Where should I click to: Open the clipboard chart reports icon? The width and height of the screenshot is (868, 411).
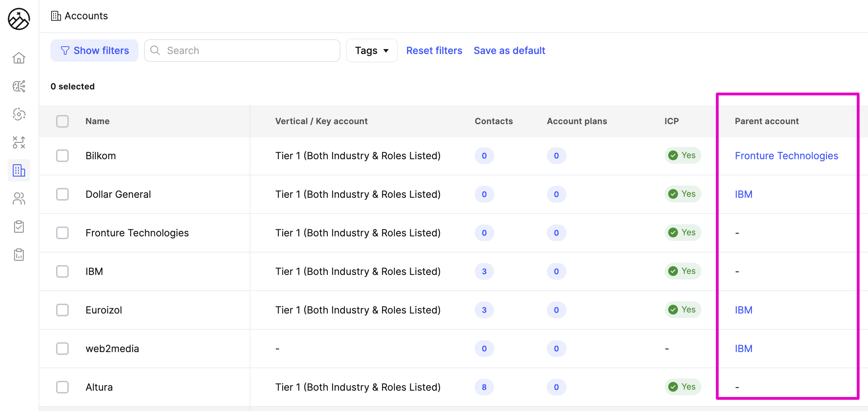[19, 255]
